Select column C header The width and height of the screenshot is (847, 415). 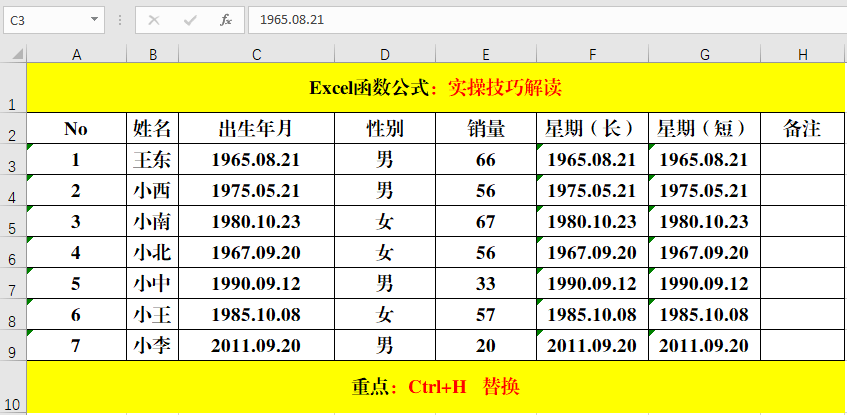click(x=257, y=54)
